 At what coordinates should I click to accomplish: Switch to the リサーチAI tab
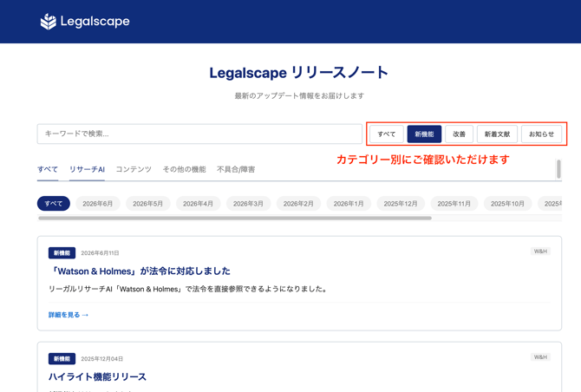(x=87, y=170)
